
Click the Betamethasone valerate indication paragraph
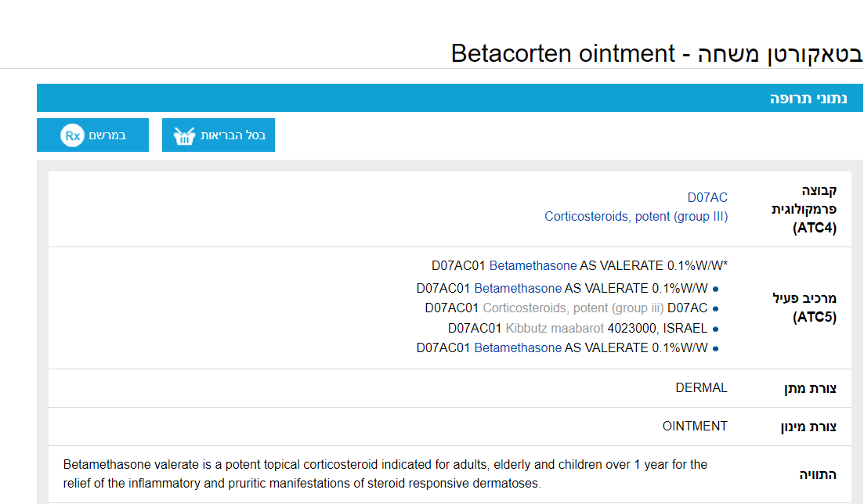pos(385,473)
